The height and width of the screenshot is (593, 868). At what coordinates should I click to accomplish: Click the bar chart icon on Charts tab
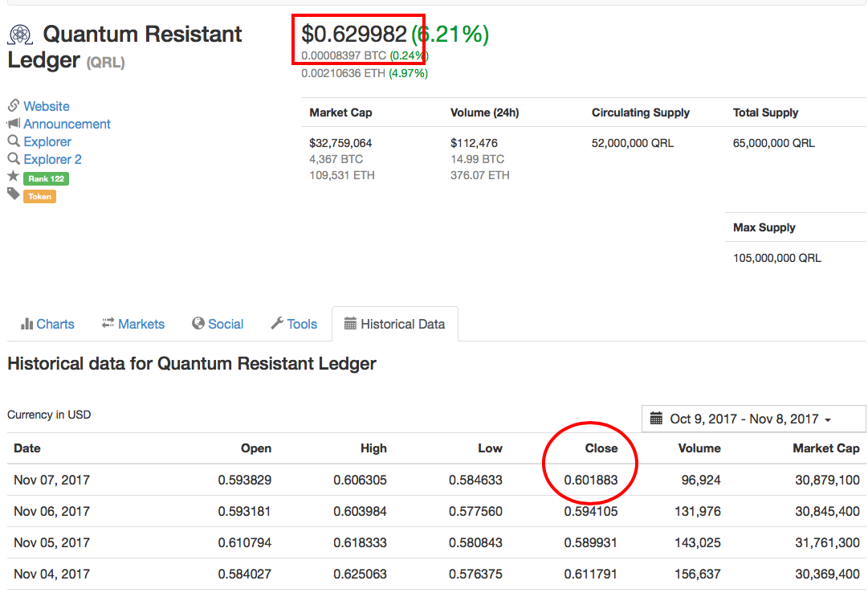(26, 324)
